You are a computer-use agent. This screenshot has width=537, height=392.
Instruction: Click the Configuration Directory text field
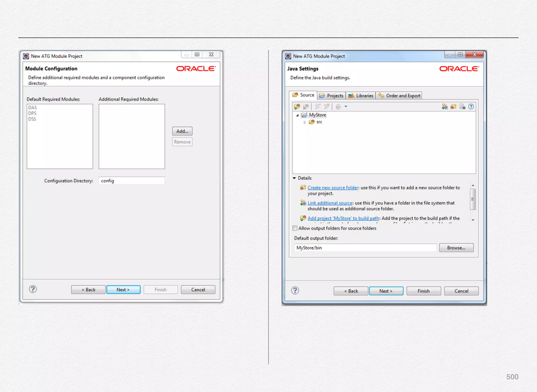click(x=132, y=181)
